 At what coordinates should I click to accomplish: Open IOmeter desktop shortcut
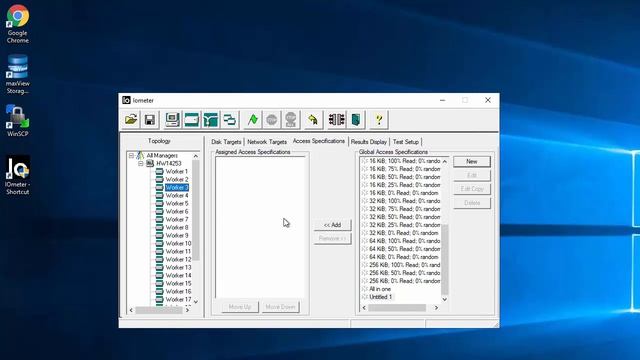pyautogui.click(x=18, y=175)
